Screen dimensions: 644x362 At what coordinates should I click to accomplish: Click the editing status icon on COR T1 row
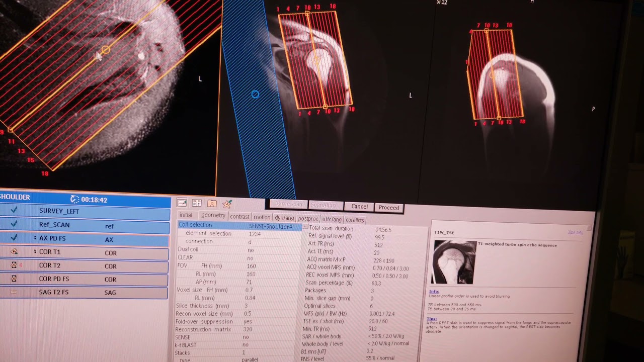pos(14,251)
